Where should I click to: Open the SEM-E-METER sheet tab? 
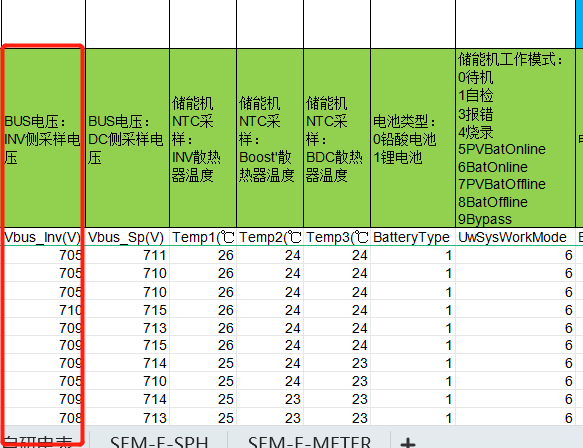pos(309,441)
